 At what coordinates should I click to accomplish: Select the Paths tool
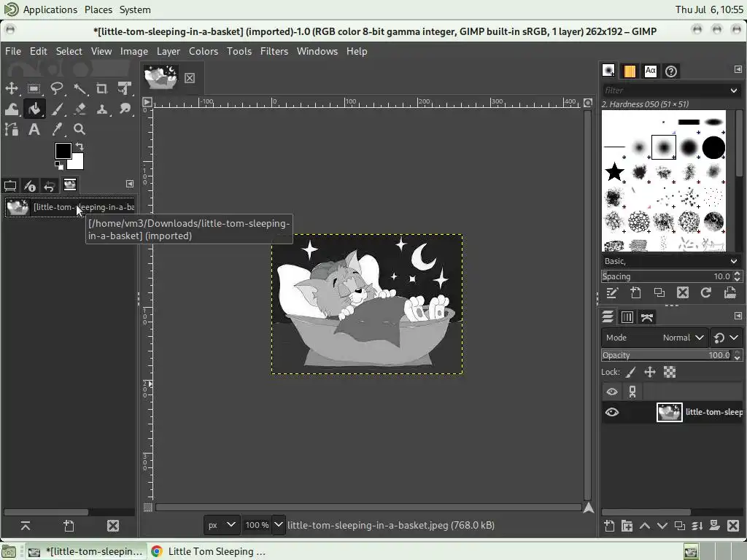pyautogui.click(x=12, y=129)
